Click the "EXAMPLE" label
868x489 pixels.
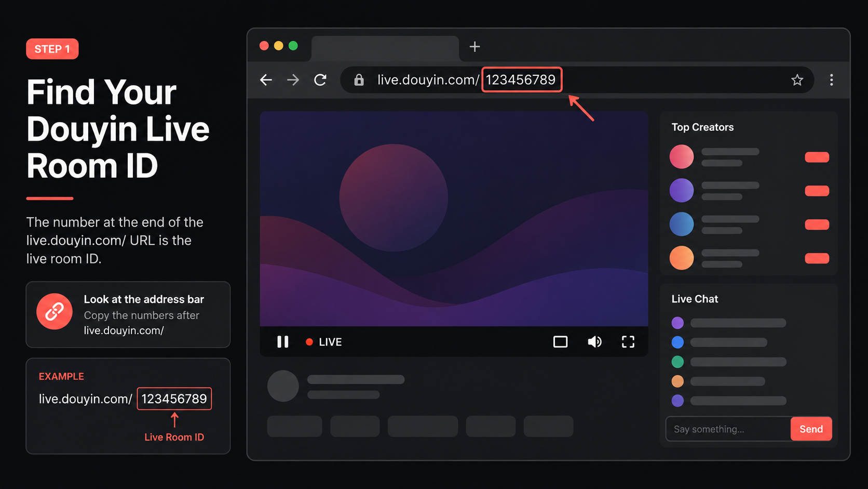point(61,376)
